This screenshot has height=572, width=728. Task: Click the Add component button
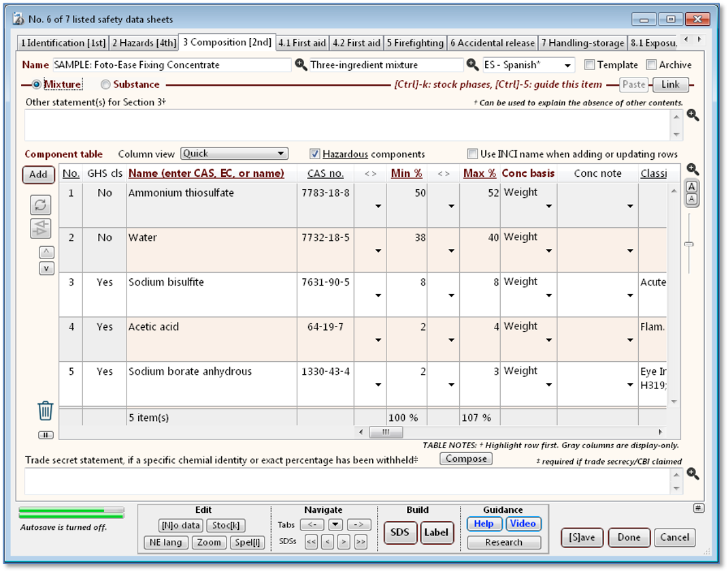tap(39, 175)
